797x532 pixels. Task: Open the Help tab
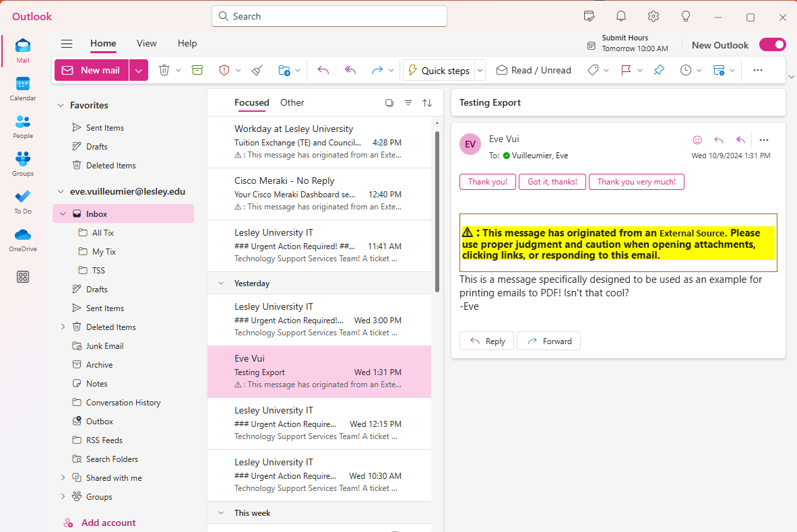coord(187,44)
